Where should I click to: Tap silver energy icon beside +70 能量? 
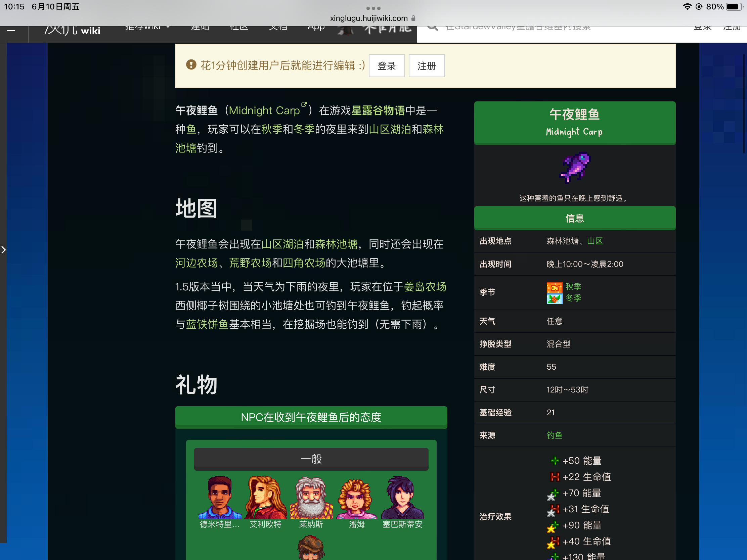553,494
